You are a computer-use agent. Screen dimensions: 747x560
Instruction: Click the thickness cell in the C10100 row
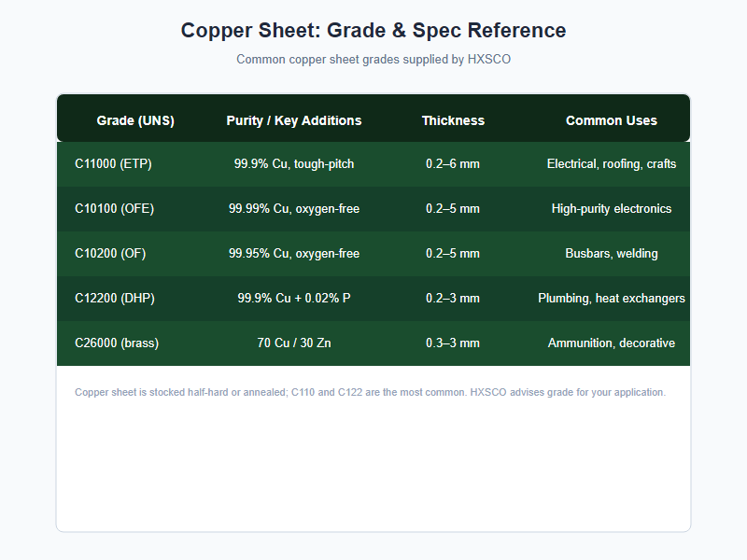[453, 208]
